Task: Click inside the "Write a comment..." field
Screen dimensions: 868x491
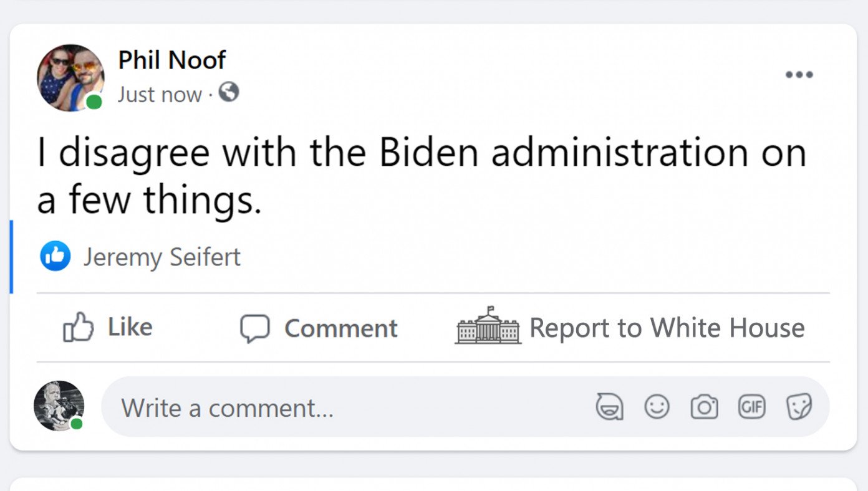Action: [x=343, y=408]
